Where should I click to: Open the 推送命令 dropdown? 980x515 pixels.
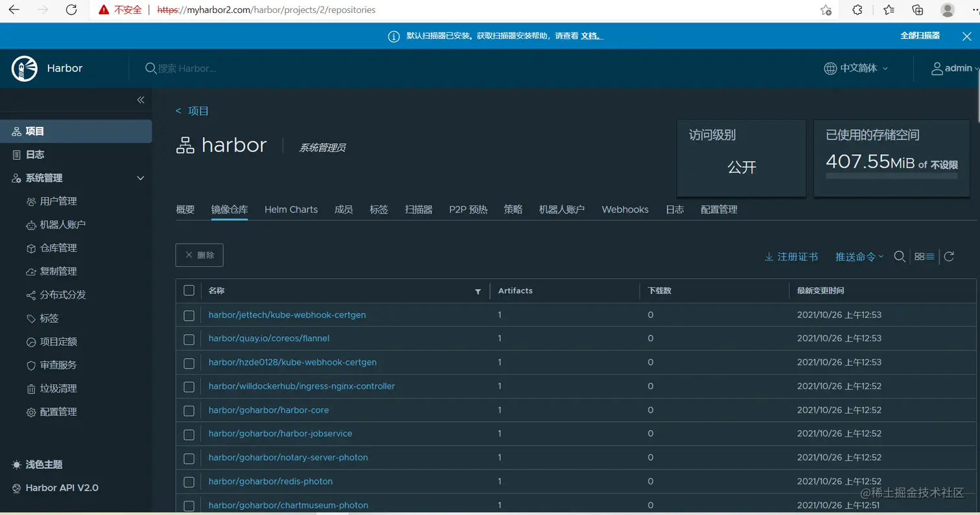point(859,257)
